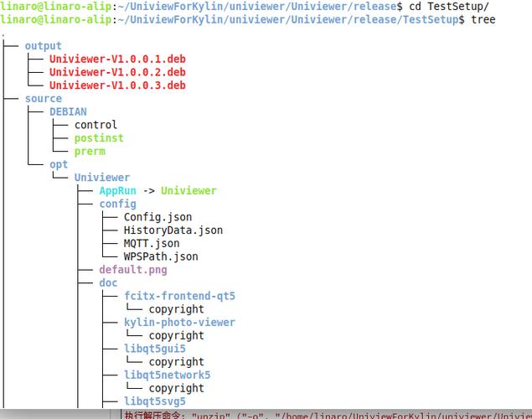Click the prerm script entry
532x419 pixels.
pos(90,152)
